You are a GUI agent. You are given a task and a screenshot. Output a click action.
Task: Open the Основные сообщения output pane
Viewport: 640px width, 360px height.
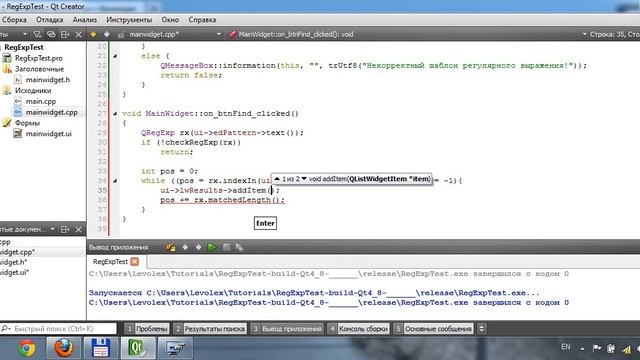point(433,329)
